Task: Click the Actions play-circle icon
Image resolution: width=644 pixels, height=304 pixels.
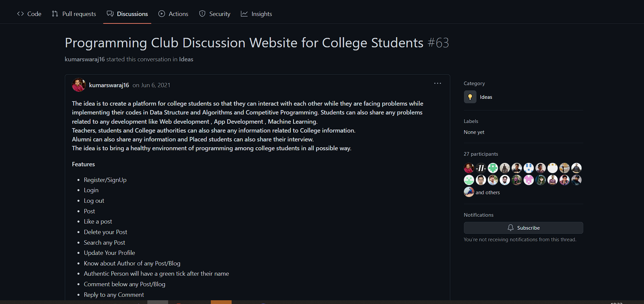Action: tap(161, 14)
